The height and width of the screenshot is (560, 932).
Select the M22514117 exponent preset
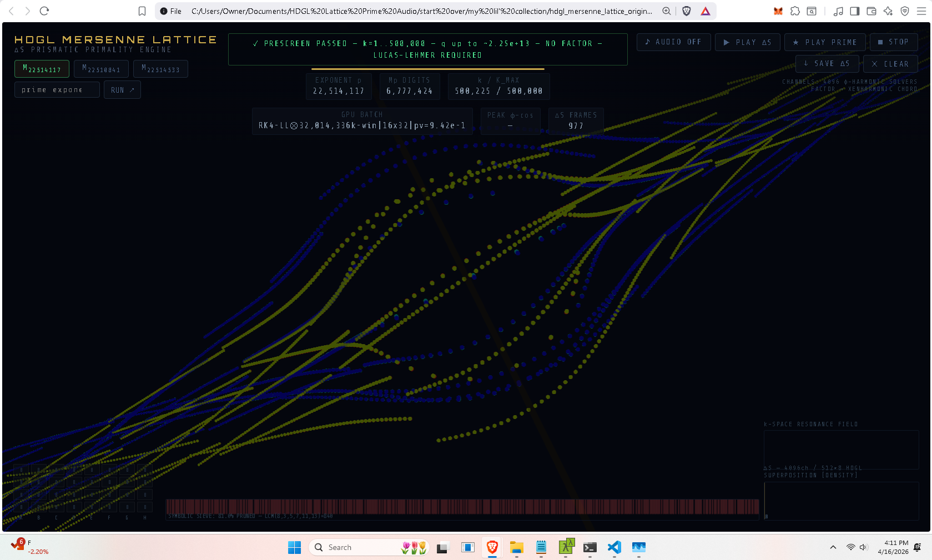[x=42, y=69]
